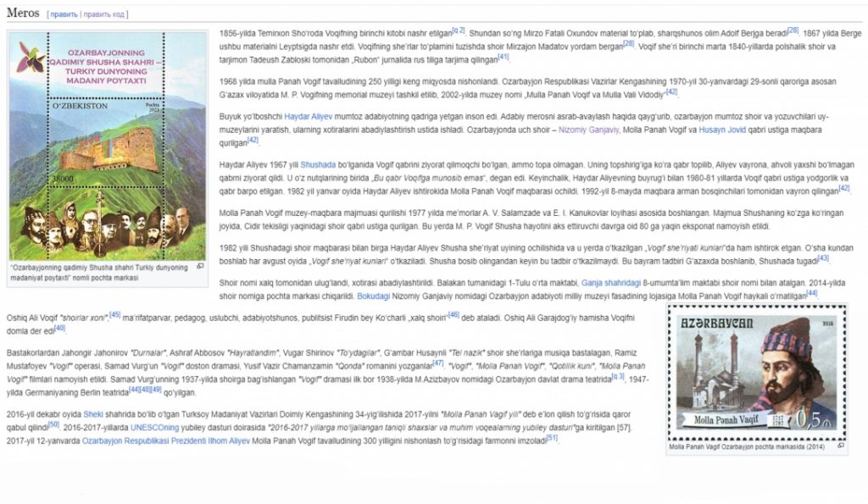Open the Nizomiy Ganjaviy link
The image size is (868, 504).
(588, 130)
